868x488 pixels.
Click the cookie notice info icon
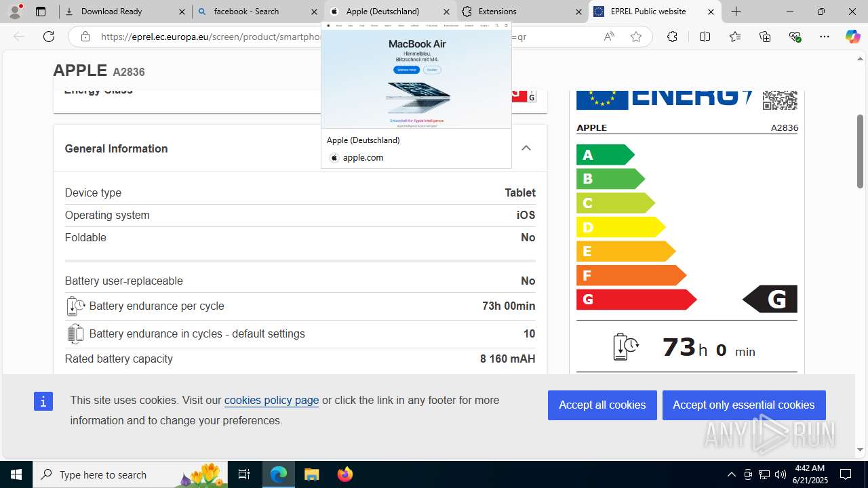point(43,401)
